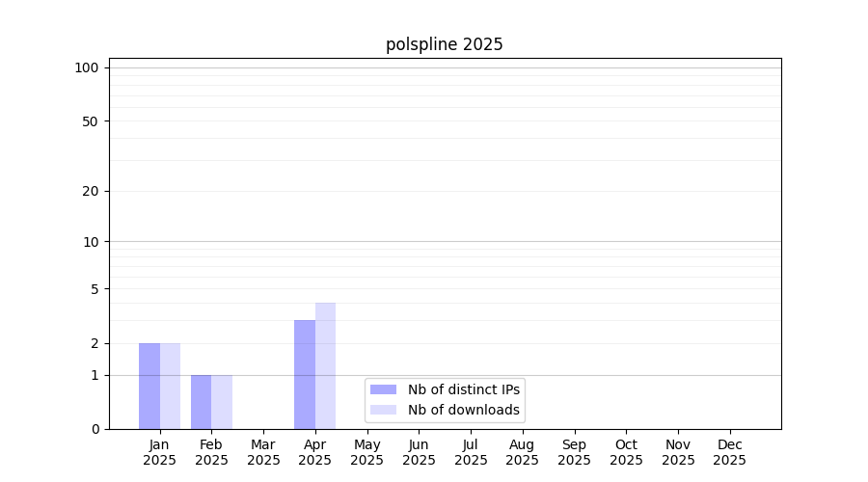Select the 'Sep 2025' x-axis label
This screenshot has height=482, width=868.
pos(574,452)
